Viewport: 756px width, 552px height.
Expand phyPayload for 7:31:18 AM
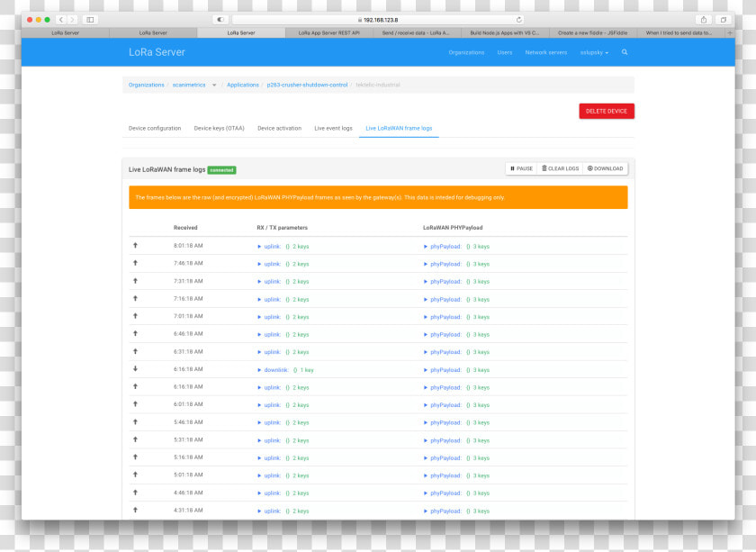click(425, 282)
